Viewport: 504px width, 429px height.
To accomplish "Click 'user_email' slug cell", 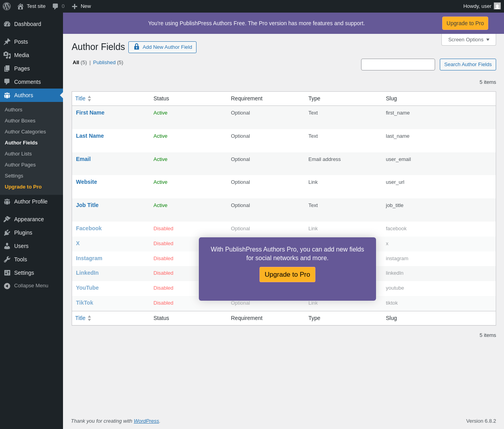I will pyautogui.click(x=398, y=159).
